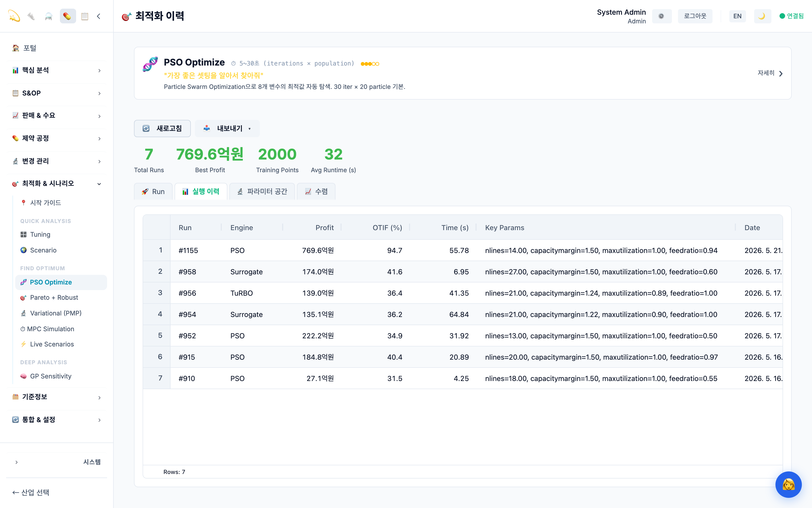This screenshot has width=812, height=508.
Task: Open settings via the gear icon
Action: (661, 16)
